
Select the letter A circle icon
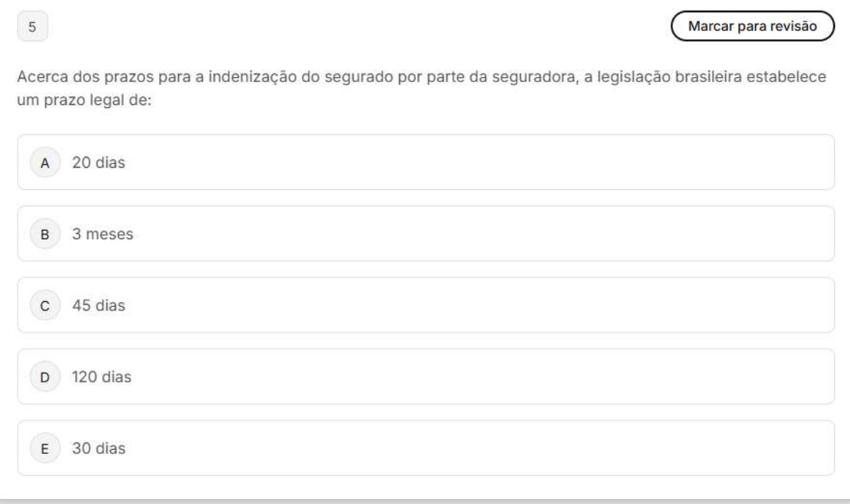(46, 163)
